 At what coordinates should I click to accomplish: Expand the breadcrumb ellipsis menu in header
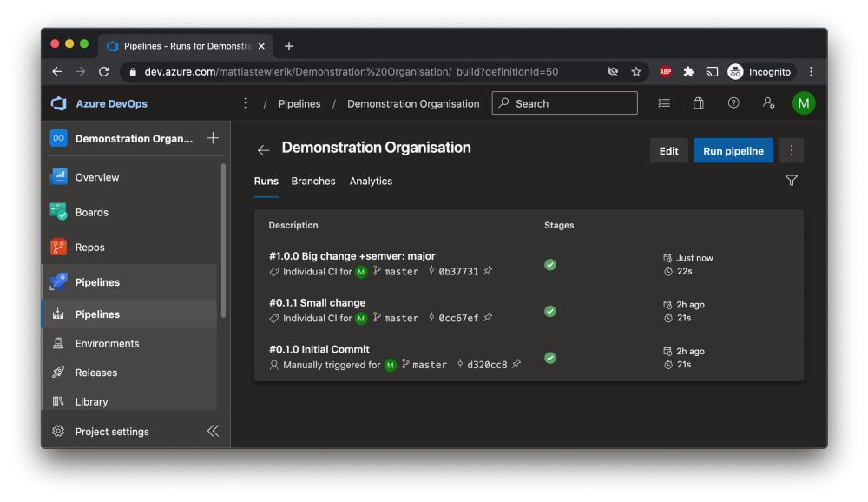point(245,103)
